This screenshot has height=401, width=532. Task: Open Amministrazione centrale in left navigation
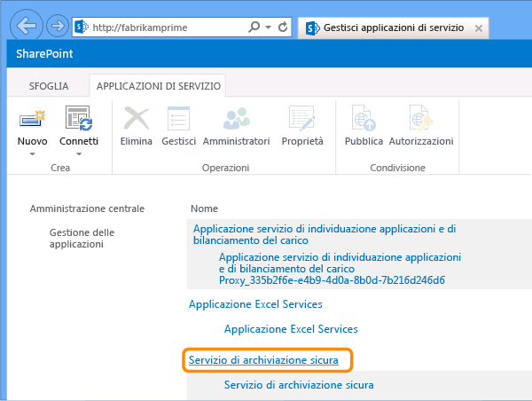87,208
